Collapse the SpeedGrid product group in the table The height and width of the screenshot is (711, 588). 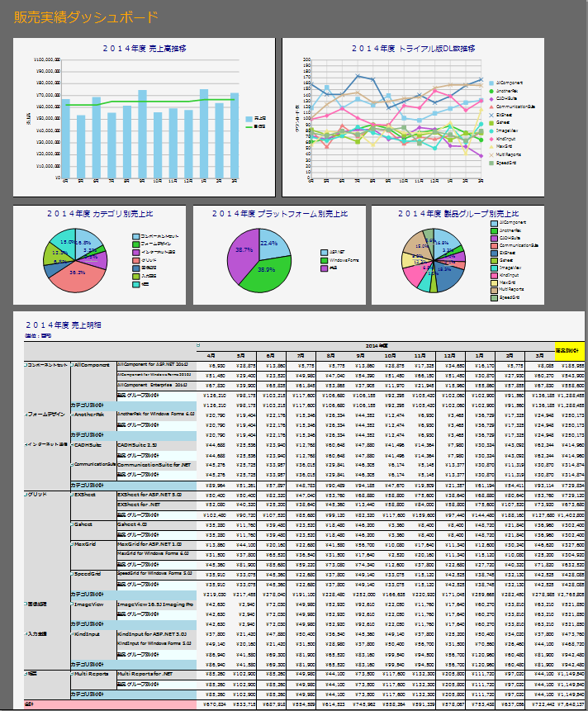(x=72, y=574)
